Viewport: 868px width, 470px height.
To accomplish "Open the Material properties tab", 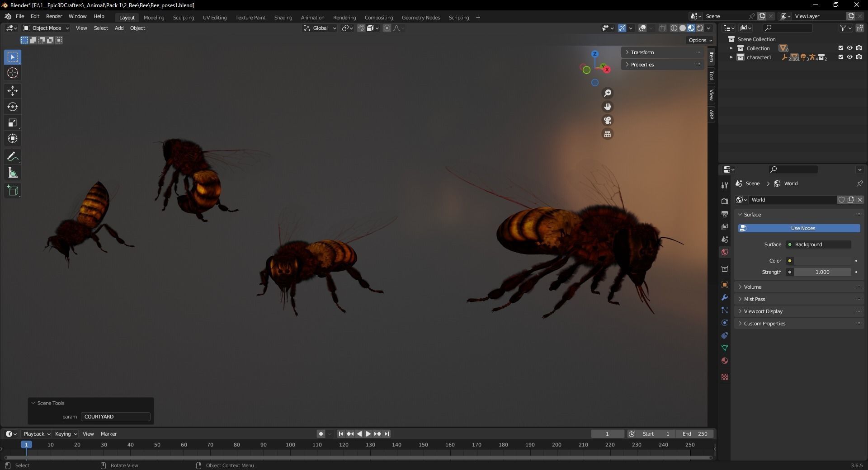I will click(725, 361).
